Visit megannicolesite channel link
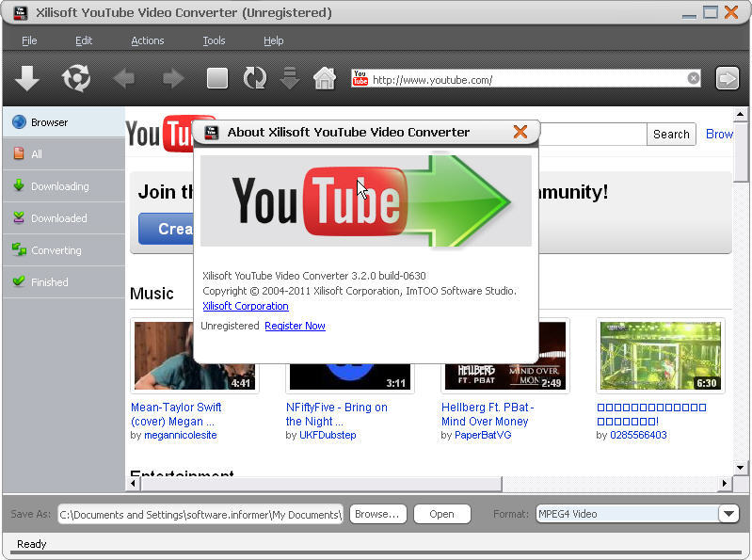Viewport: 752px width, 560px height. pyautogui.click(x=181, y=436)
